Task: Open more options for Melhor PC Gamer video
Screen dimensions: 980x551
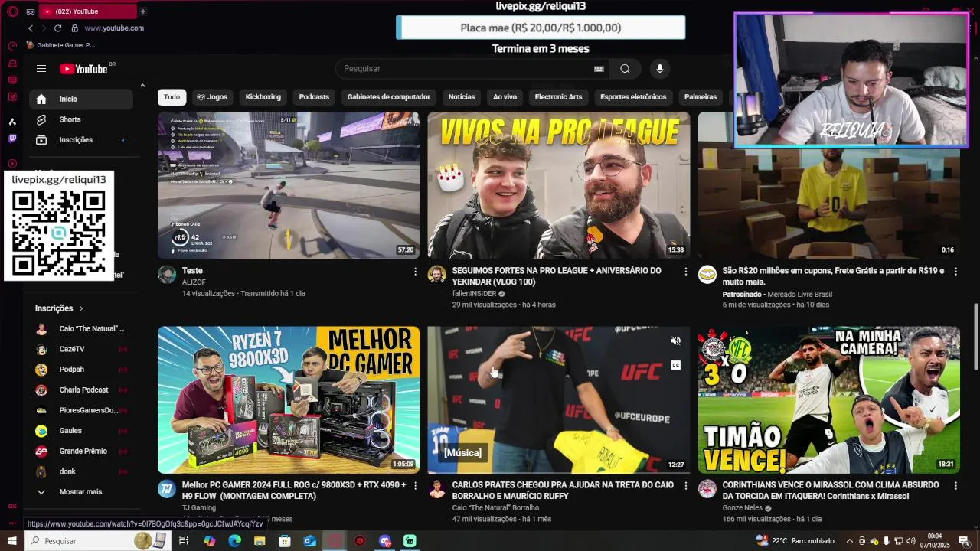Action: point(416,486)
